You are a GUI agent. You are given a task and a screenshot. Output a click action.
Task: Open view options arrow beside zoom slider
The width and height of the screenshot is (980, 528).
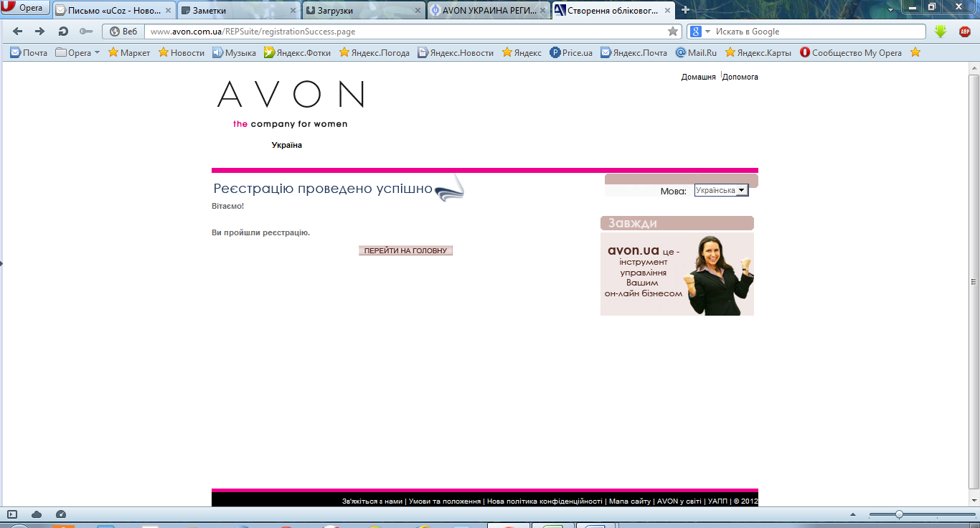tap(852, 514)
